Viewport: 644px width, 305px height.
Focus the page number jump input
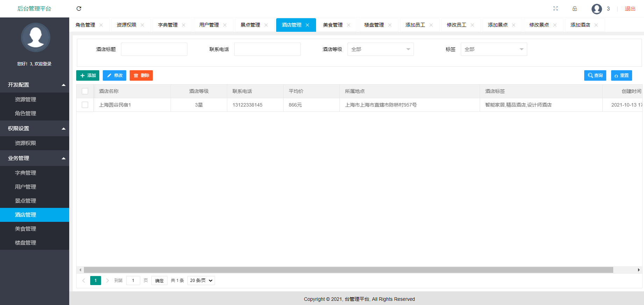[x=133, y=281]
